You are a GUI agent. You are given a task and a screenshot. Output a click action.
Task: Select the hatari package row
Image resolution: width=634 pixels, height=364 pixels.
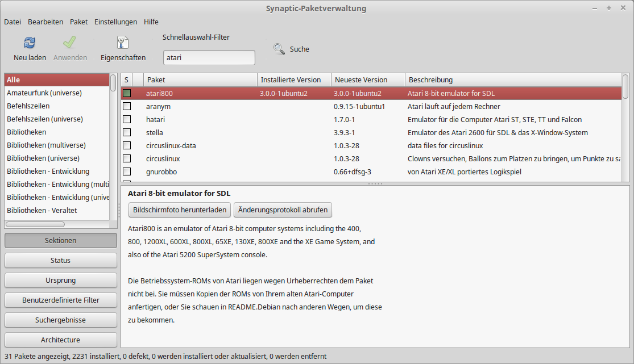pyautogui.click(x=371, y=120)
